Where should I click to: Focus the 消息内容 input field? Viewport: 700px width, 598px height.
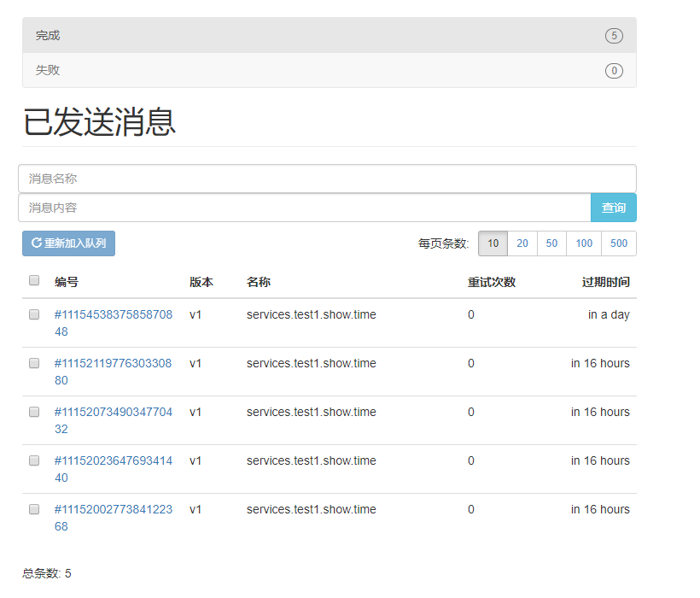tap(305, 208)
